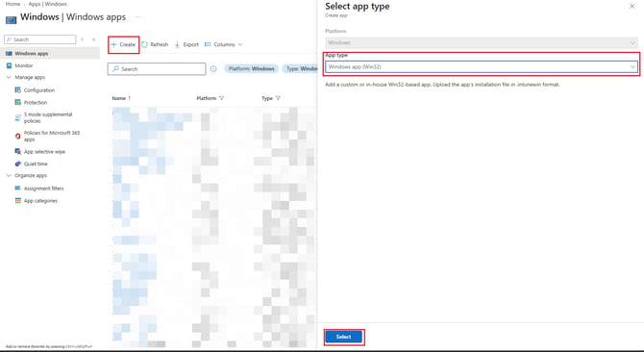
Task: Click the disabled Platform Windows dropdown
Action: pos(482,42)
